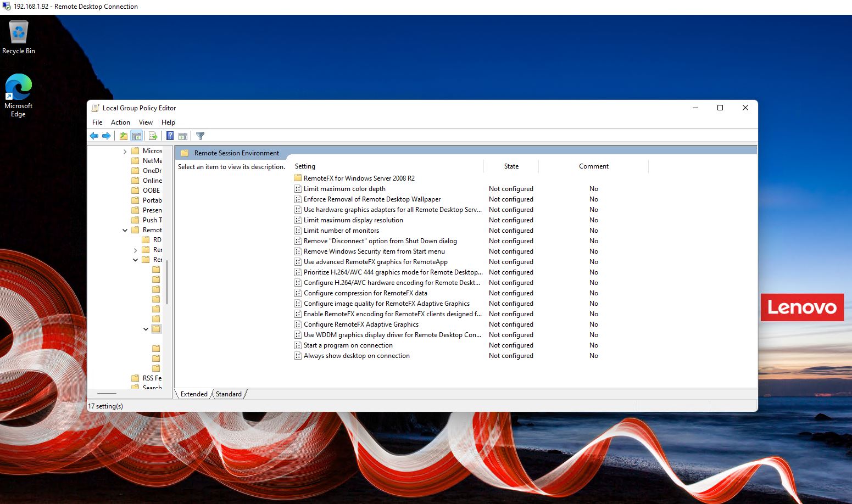Collapse the Remot folder tree node
852x504 pixels.
pos(125,231)
